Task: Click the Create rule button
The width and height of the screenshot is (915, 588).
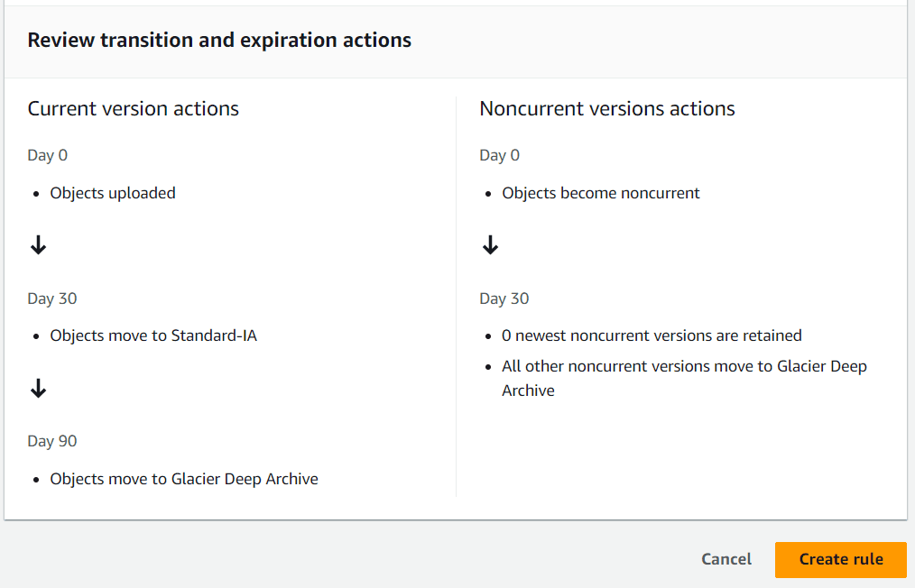Action: point(840,559)
